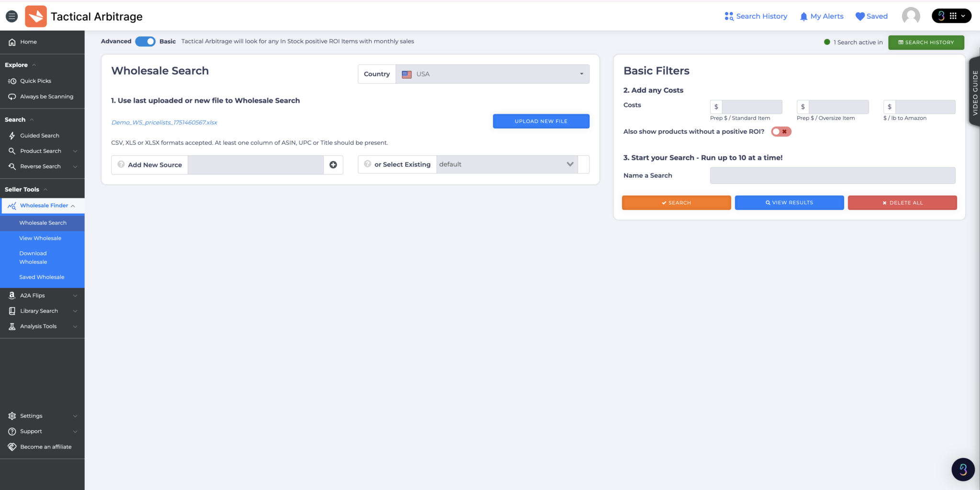Viewport: 980px width, 490px height.
Task: Open the Country dropdown
Action: coord(492,74)
